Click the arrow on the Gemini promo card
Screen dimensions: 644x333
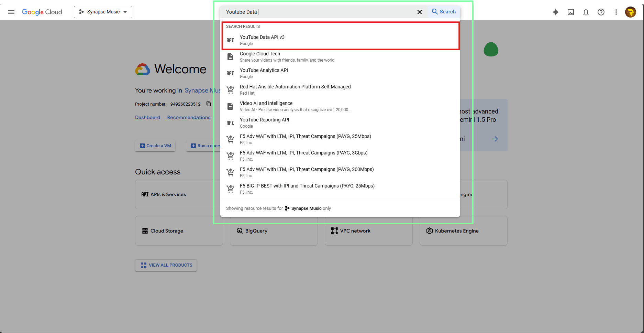click(x=495, y=139)
